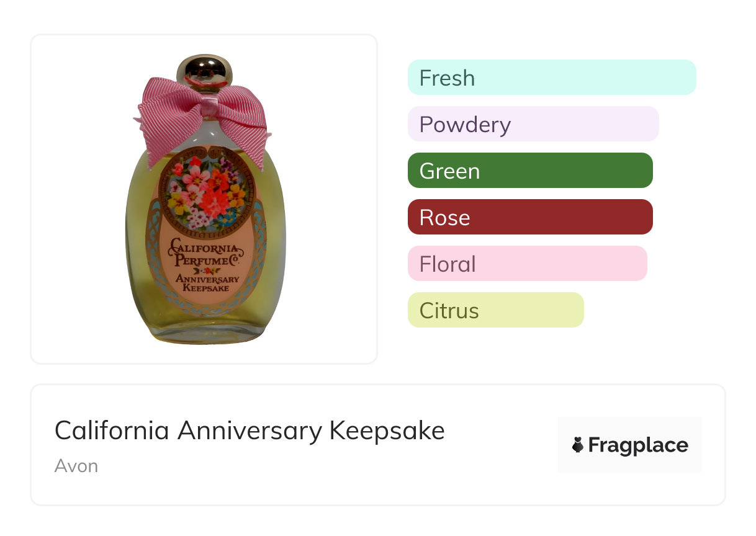Open the perfume bottle image
This screenshot has height=536, width=756.
(204, 199)
